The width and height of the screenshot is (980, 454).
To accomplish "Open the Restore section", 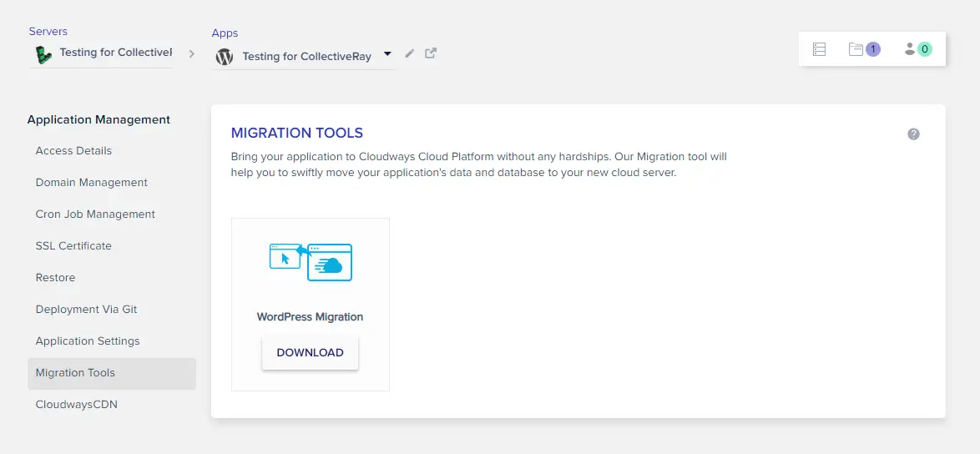I will [56, 278].
